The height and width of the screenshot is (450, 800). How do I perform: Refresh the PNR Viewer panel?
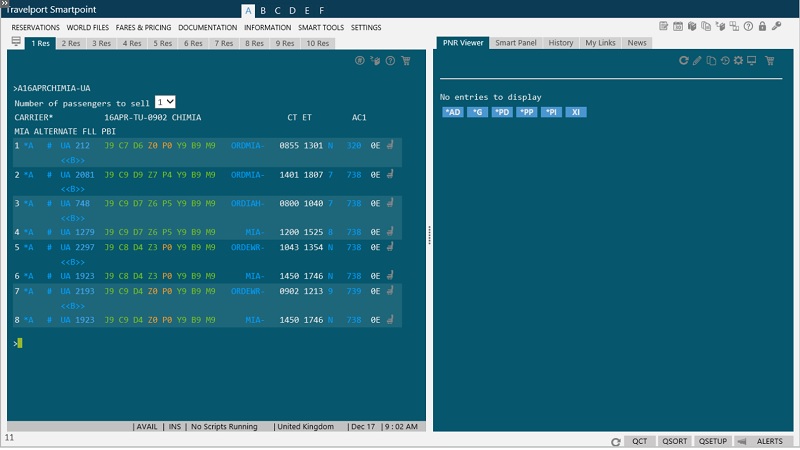click(x=684, y=61)
